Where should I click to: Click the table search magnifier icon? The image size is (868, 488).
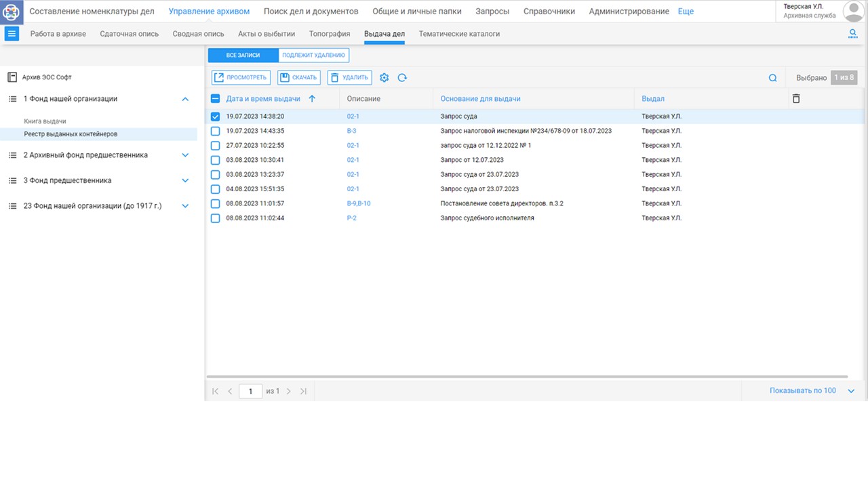(772, 78)
